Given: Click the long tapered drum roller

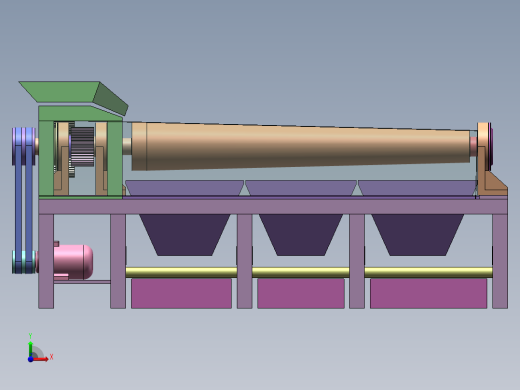Looking at the screenshot, I should click(300, 146).
